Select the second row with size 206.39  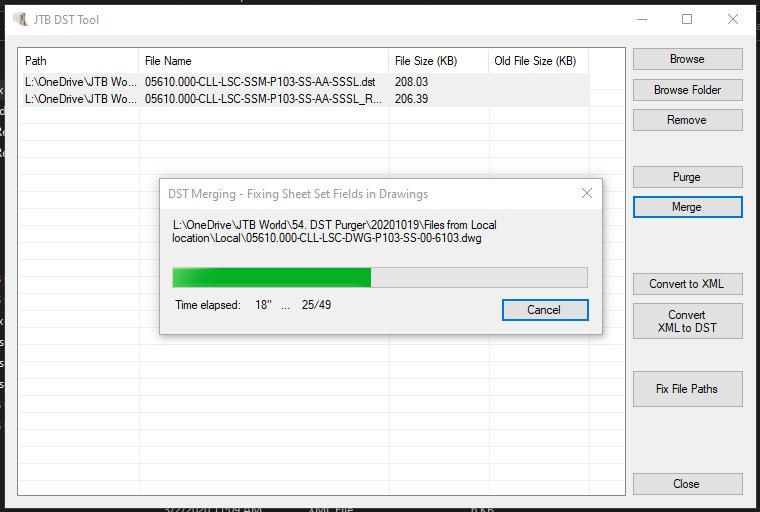(x=304, y=98)
